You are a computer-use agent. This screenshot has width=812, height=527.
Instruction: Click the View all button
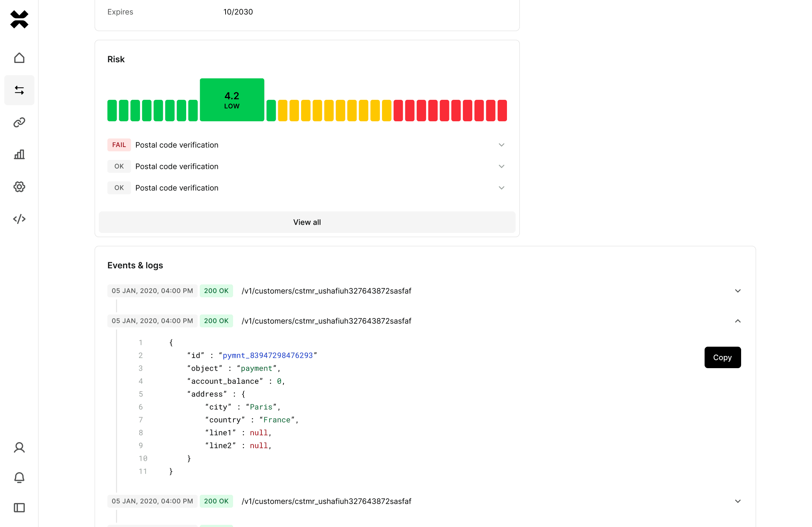[307, 222]
